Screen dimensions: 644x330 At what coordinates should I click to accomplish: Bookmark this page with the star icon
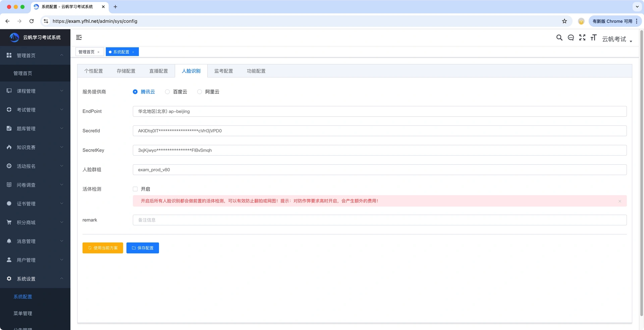coord(565,21)
